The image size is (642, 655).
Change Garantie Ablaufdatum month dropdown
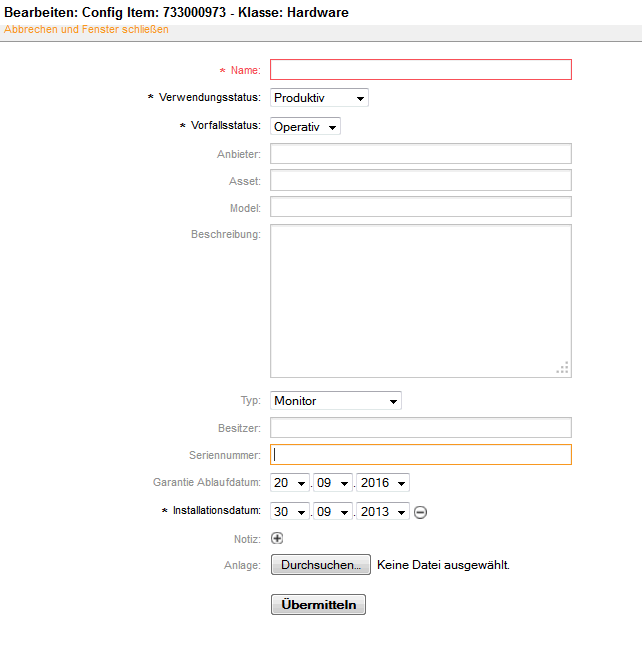click(333, 483)
